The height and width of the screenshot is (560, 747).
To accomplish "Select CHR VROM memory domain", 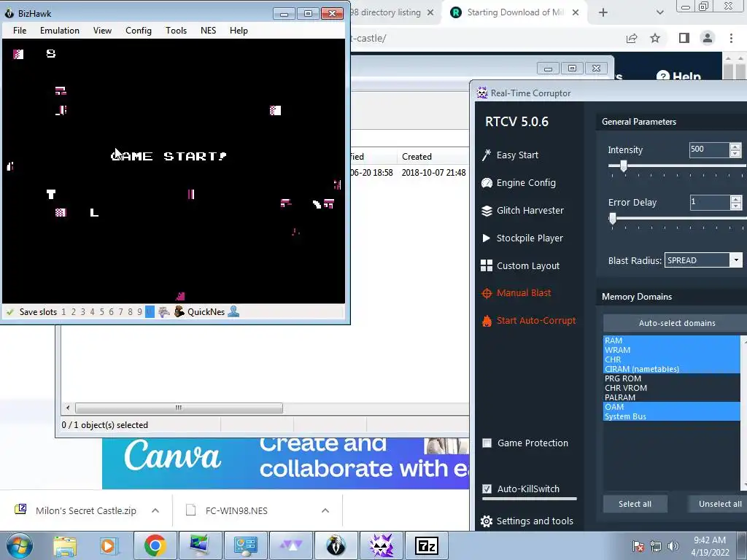I will pyautogui.click(x=672, y=388).
